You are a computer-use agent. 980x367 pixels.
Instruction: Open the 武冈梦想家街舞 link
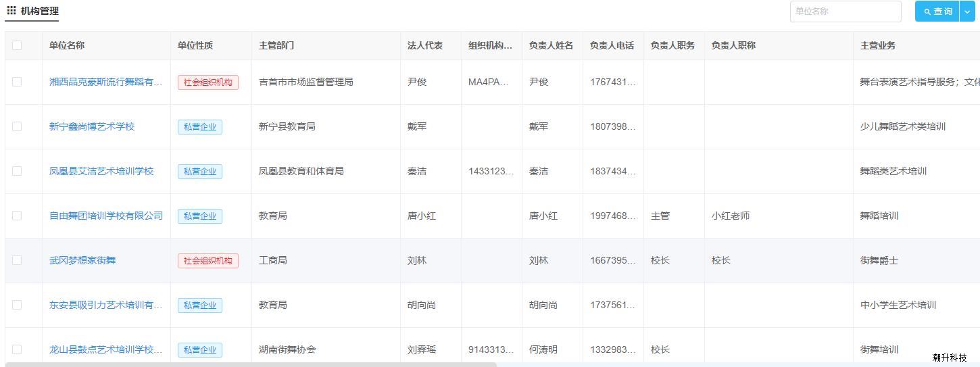point(82,260)
